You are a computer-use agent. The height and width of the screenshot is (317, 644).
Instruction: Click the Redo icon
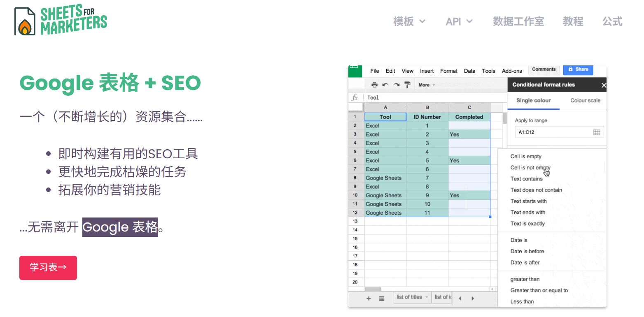pyautogui.click(x=396, y=85)
